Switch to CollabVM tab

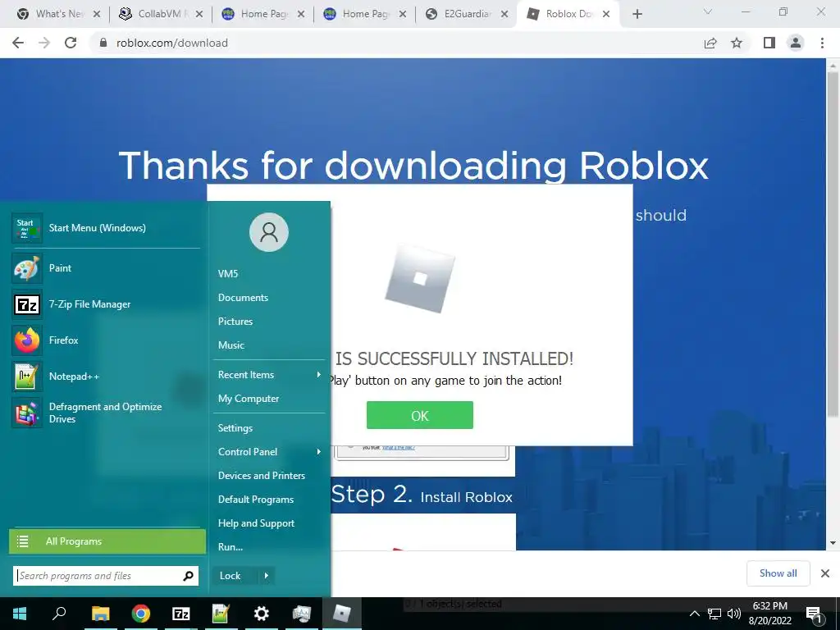160,14
